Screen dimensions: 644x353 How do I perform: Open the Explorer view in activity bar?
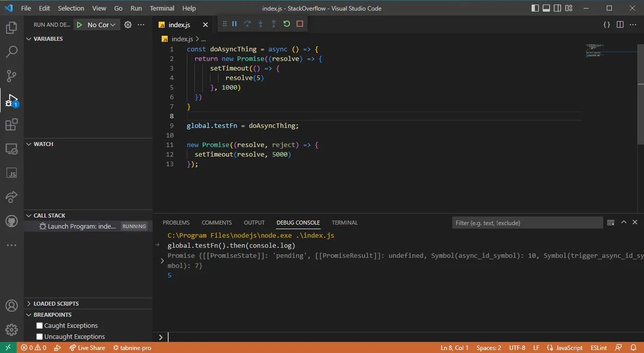tap(12, 28)
